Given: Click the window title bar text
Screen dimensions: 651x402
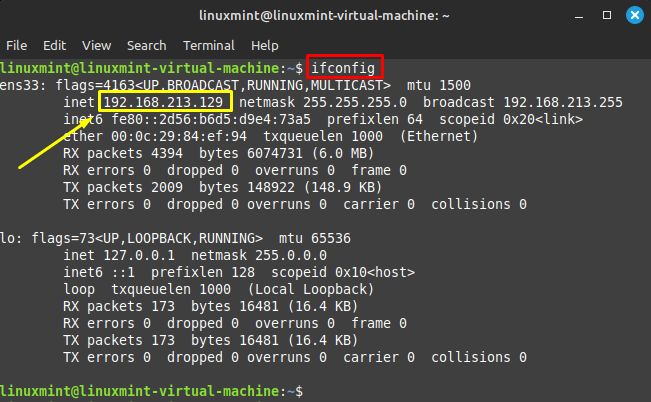Looking at the screenshot, I should coord(325,16).
